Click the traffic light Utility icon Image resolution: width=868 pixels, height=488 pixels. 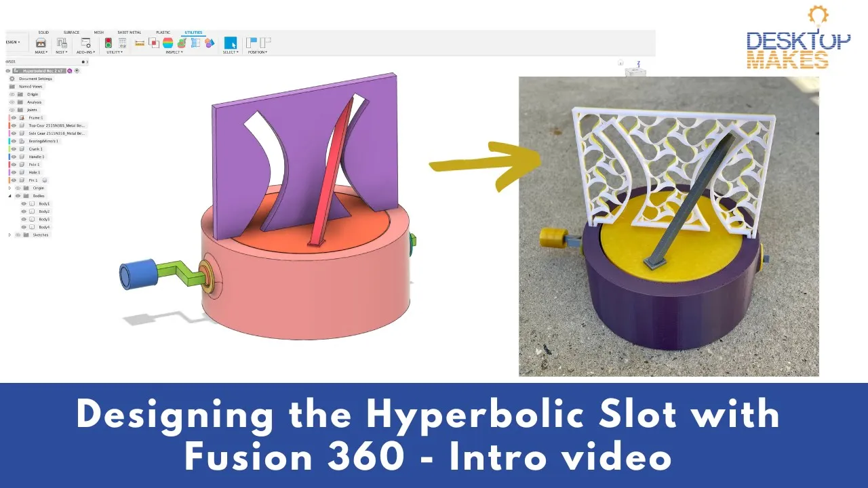coord(108,43)
